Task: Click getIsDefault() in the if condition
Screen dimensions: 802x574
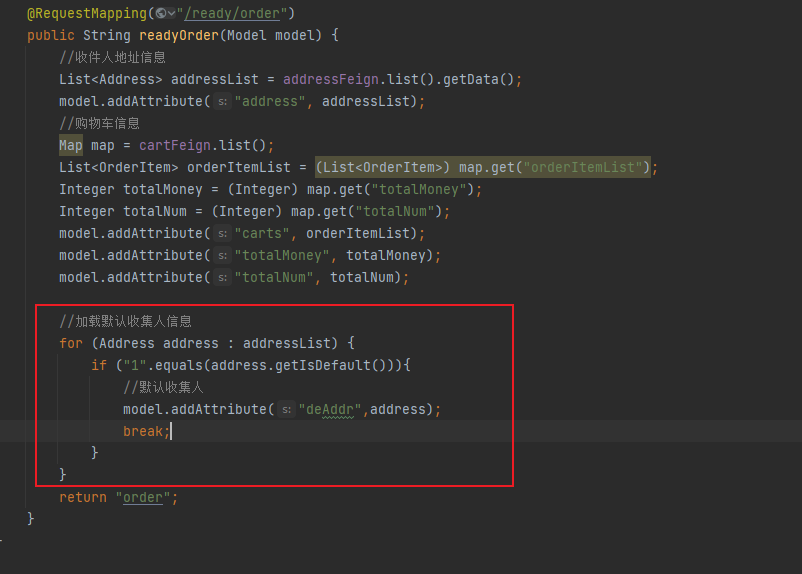Action: pos(330,365)
